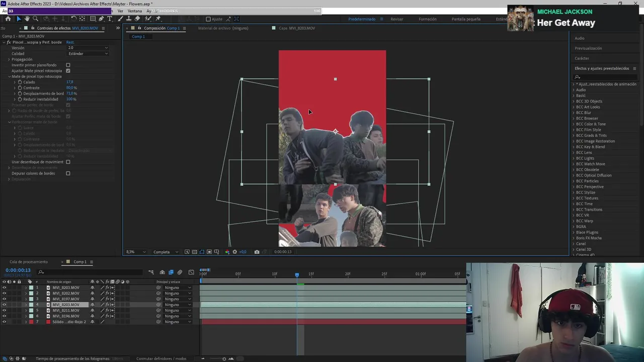Hide the Sólido Rojo 2 layer

coord(4,322)
